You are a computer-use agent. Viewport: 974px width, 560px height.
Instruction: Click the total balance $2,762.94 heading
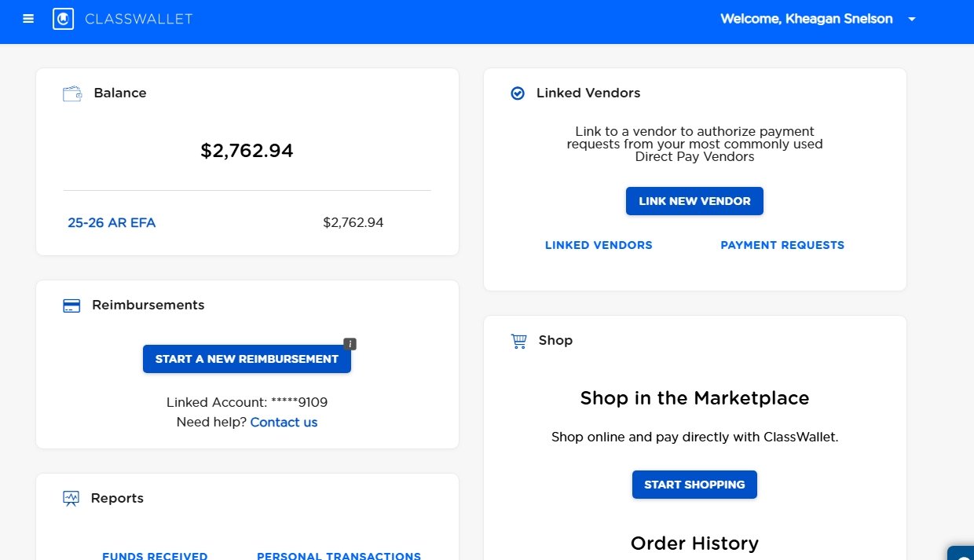[x=247, y=151]
